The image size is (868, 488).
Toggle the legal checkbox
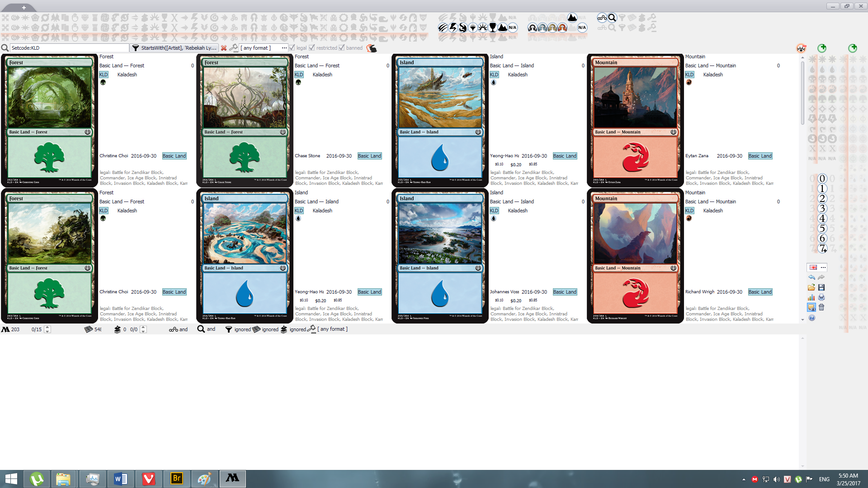tap(292, 48)
